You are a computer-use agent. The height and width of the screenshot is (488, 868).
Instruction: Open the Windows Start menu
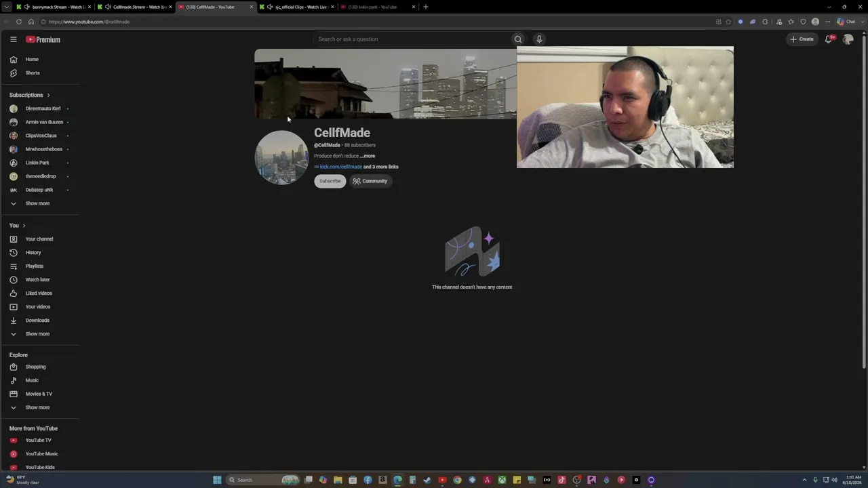click(x=217, y=480)
